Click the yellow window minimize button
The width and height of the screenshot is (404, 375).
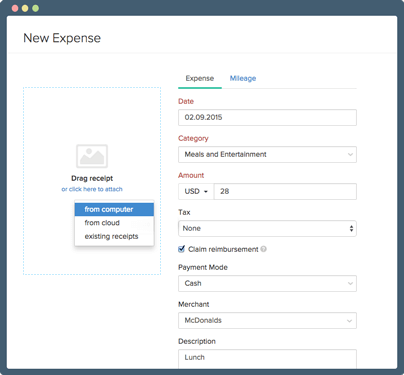[25, 8]
